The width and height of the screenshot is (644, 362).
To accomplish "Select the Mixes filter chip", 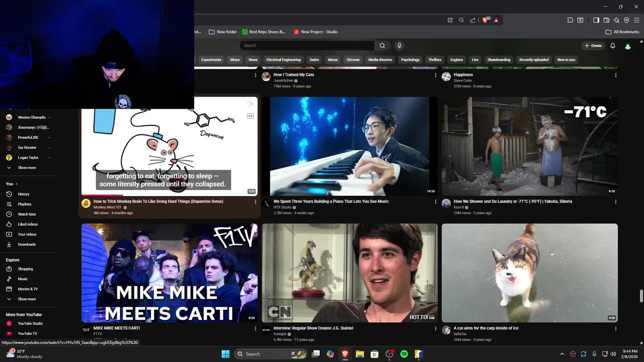I will 235,60.
